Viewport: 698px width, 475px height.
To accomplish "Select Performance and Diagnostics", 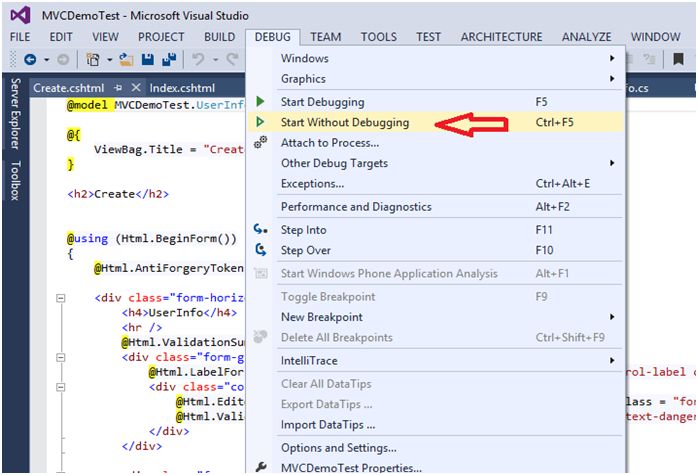I will click(435, 207).
